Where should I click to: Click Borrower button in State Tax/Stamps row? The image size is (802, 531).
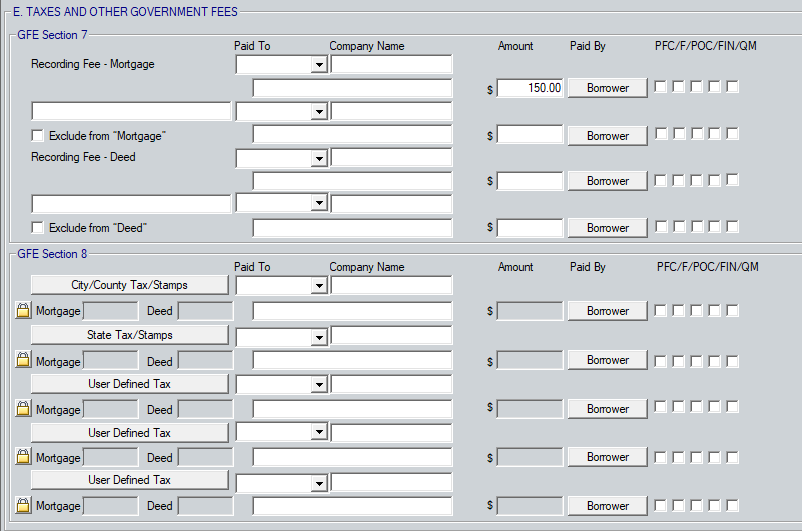tap(608, 360)
